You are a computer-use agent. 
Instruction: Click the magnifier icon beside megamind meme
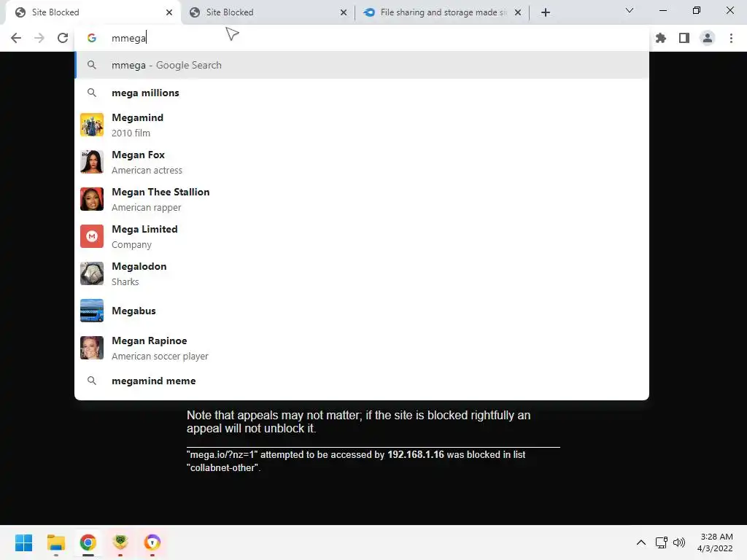point(92,381)
